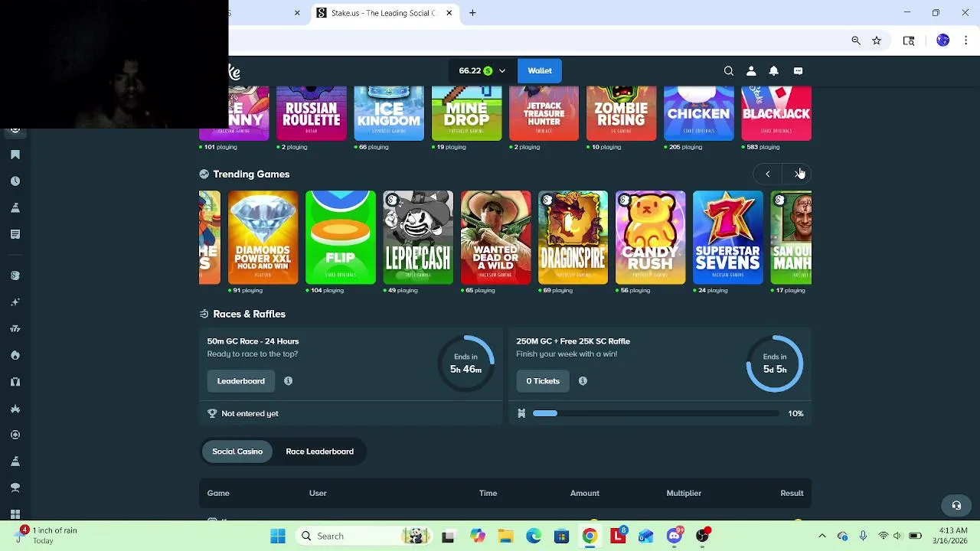Open the chat icon in Stake header
Viewport: 980px width, 551px height.
pyautogui.click(x=798, y=70)
